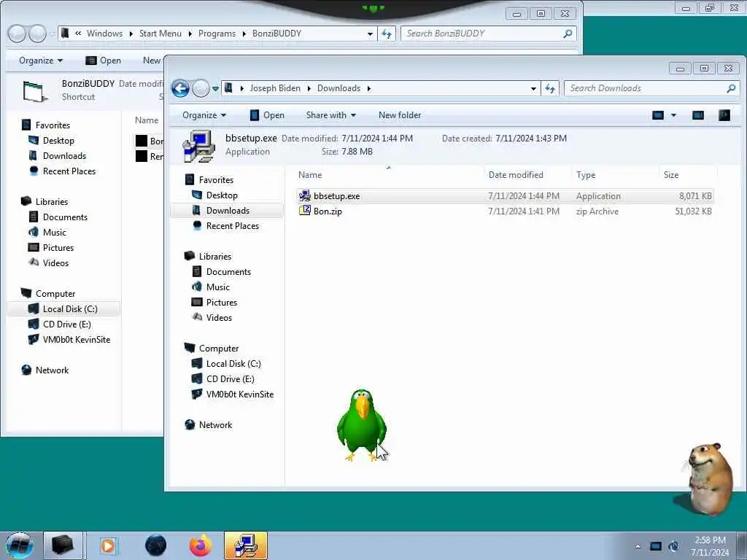Open the Share with dropdown

click(331, 115)
